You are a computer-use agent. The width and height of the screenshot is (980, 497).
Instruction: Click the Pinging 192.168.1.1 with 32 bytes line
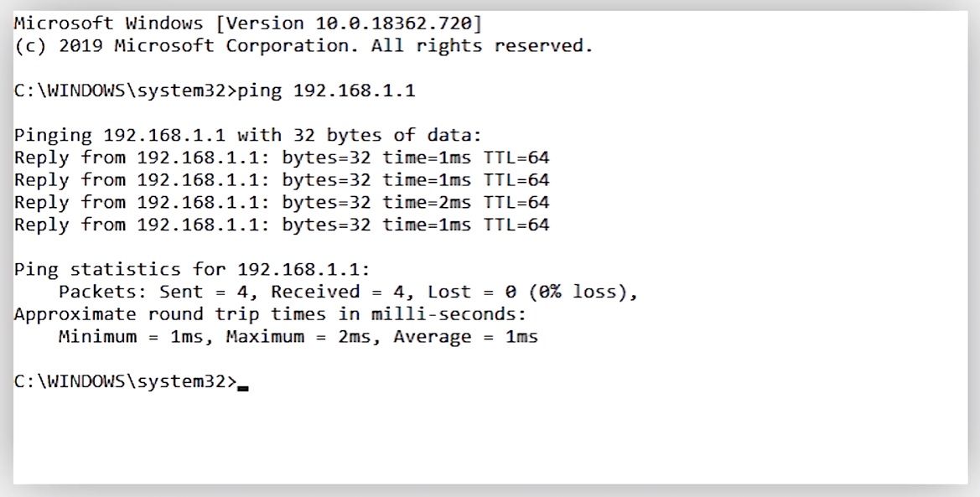(x=248, y=135)
